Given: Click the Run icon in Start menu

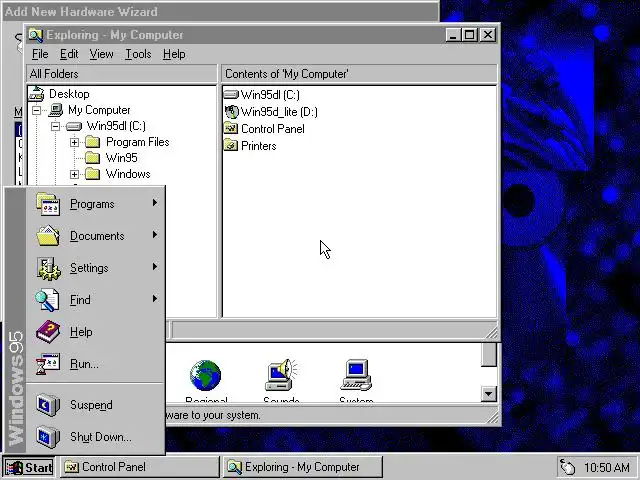Looking at the screenshot, I should click(x=48, y=364).
